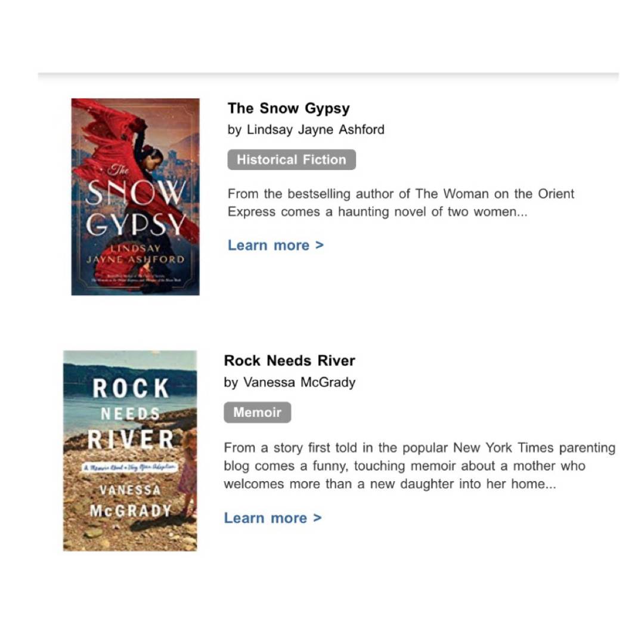
Task: Click Vanessa McGrady name on book cover
Action: [131, 500]
